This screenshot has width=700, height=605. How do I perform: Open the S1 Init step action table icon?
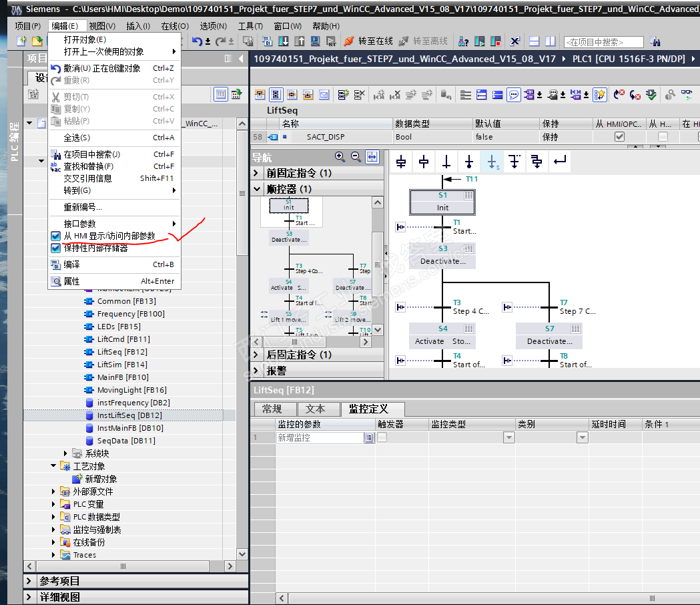pyautogui.click(x=468, y=196)
